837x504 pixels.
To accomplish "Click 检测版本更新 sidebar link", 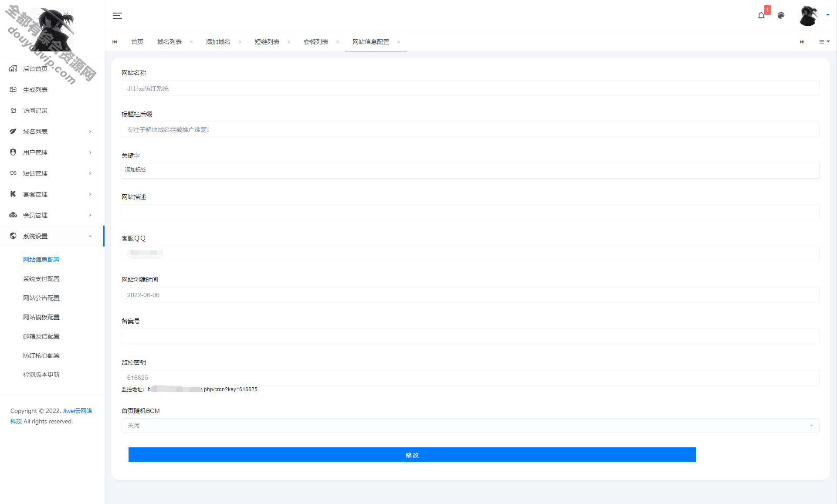I will click(41, 374).
